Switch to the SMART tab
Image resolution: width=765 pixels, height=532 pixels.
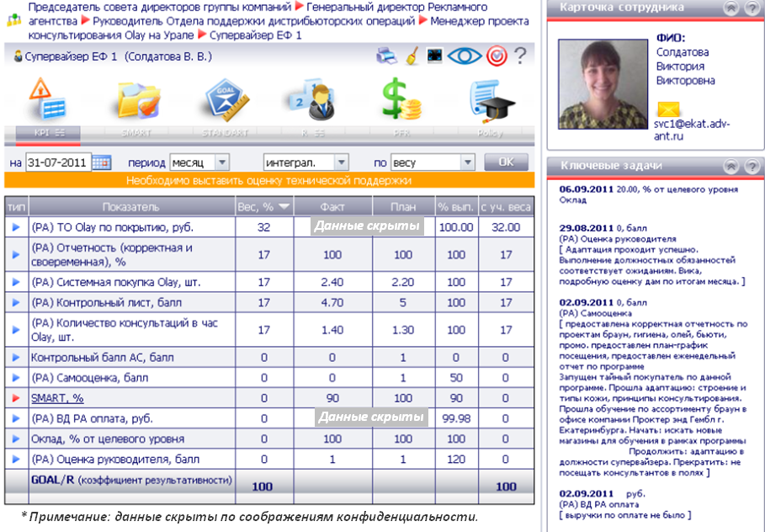(136, 133)
